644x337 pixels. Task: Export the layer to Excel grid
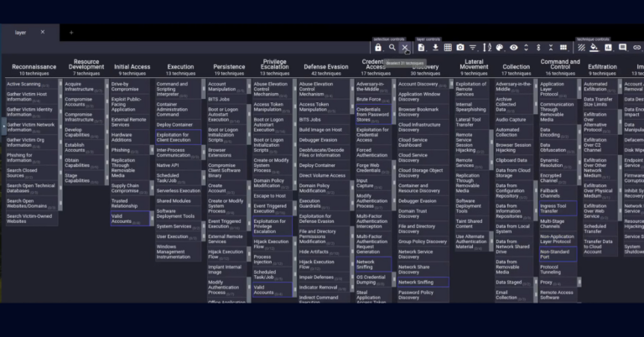(x=448, y=48)
